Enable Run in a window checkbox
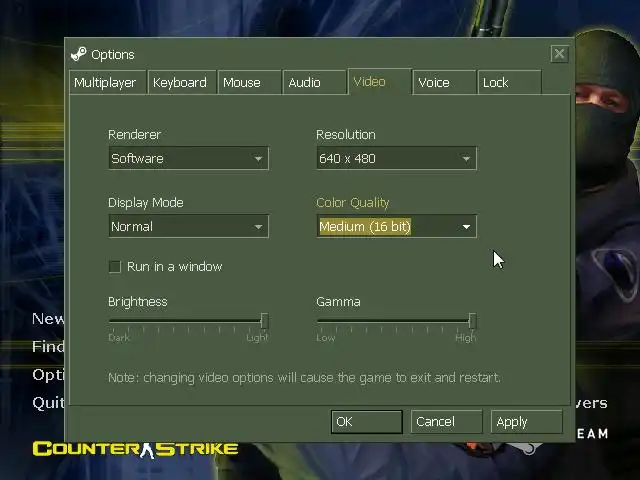The height and width of the screenshot is (480, 640). tap(115, 267)
